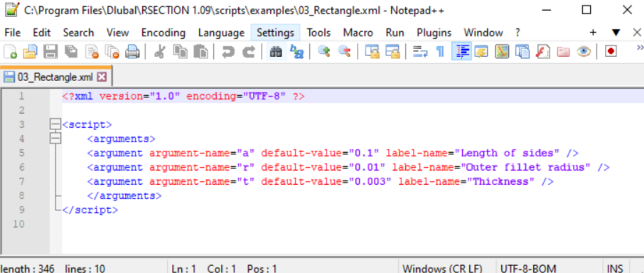
Task: Collapse the arguments tag fold marker
Action: click(55, 139)
